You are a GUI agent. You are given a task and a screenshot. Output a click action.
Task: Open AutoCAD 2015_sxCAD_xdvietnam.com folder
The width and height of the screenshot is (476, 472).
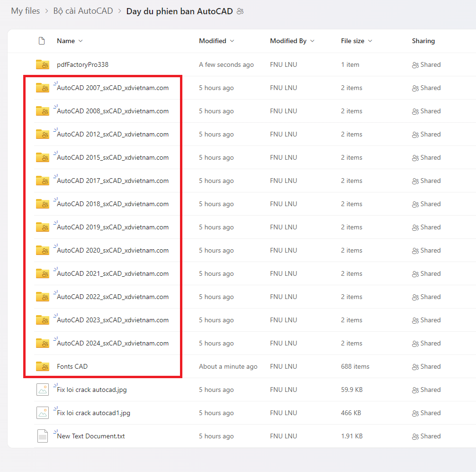coord(113,158)
